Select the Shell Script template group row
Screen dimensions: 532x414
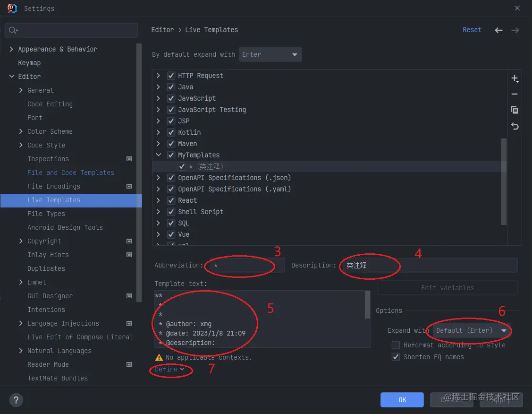point(329,212)
